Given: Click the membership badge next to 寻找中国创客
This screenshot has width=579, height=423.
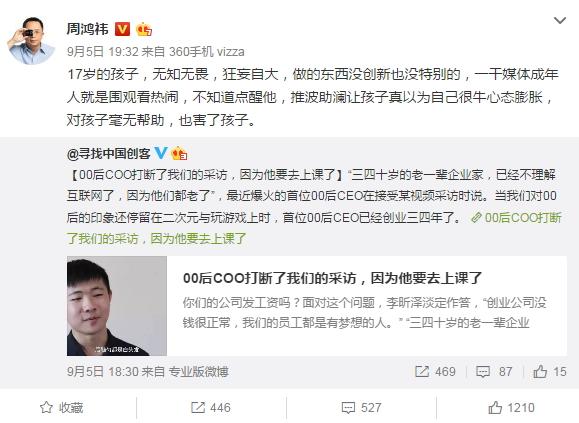Looking at the screenshot, I should (179, 153).
